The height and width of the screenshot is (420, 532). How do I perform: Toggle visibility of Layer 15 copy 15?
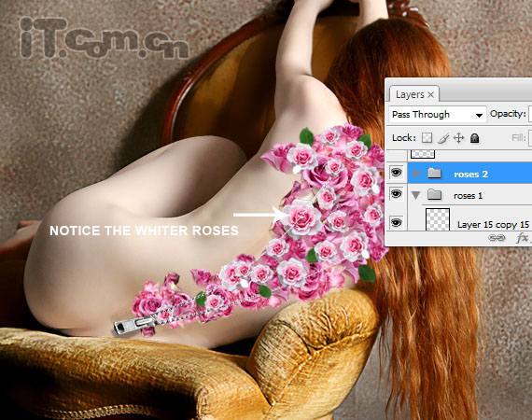(396, 222)
